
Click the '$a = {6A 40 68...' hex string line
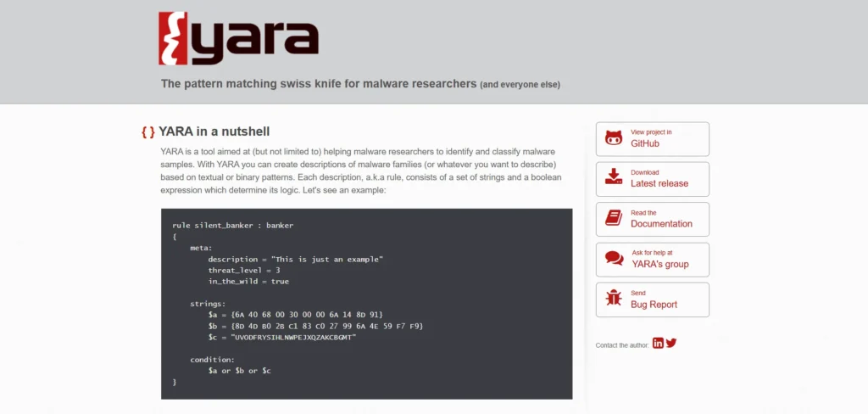coord(296,315)
